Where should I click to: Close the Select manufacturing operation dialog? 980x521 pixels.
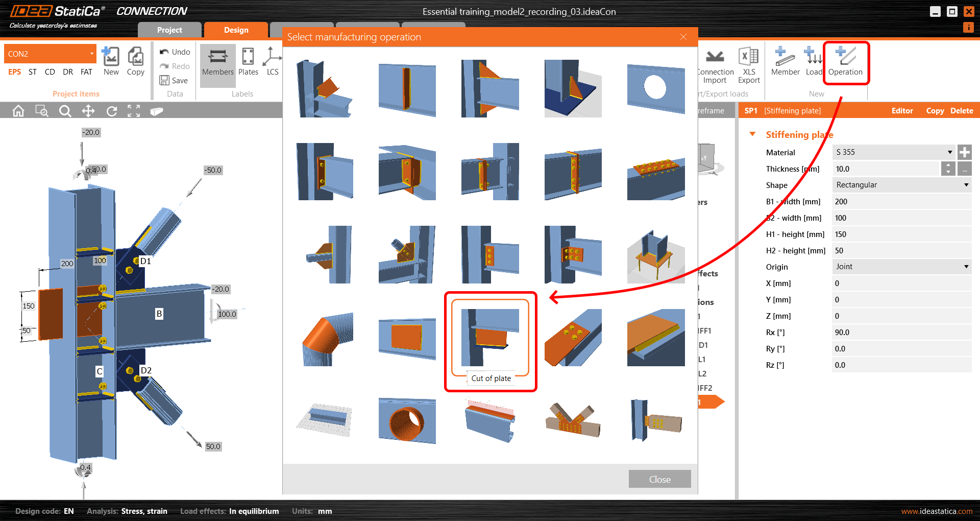683,37
